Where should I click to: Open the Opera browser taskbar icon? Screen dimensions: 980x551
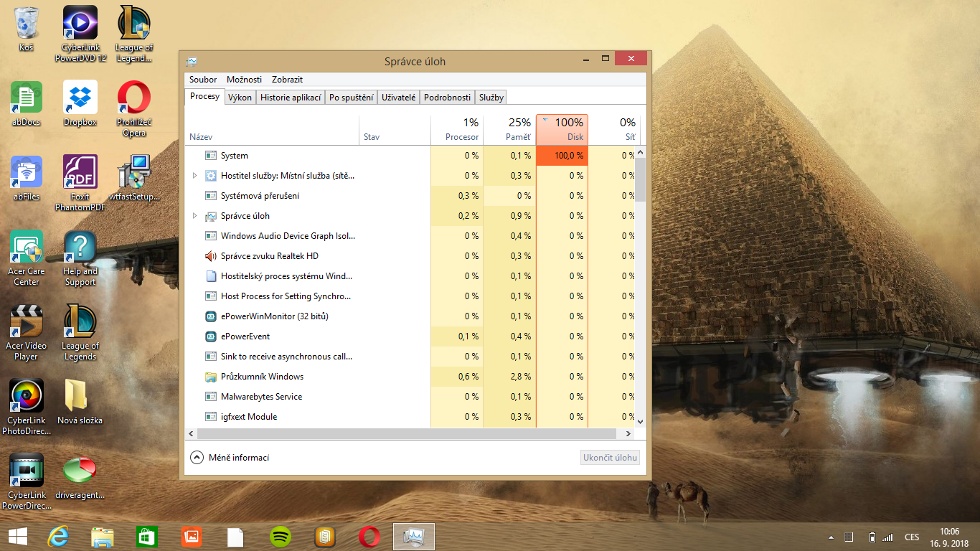click(x=369, y=536)
